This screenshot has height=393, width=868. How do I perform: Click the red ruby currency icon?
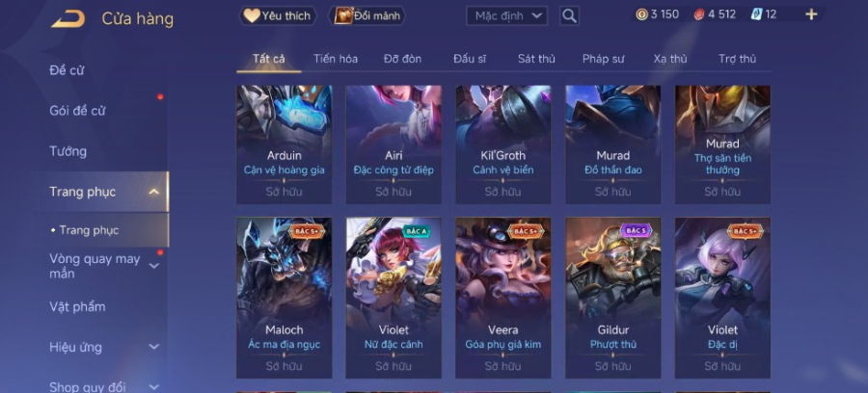[x=699, y=14]
